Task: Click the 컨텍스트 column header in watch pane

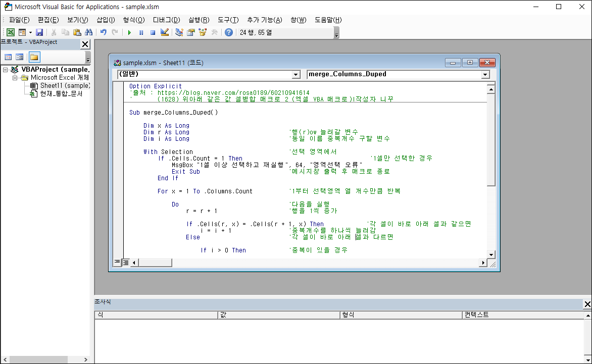Action: [523, 315]
